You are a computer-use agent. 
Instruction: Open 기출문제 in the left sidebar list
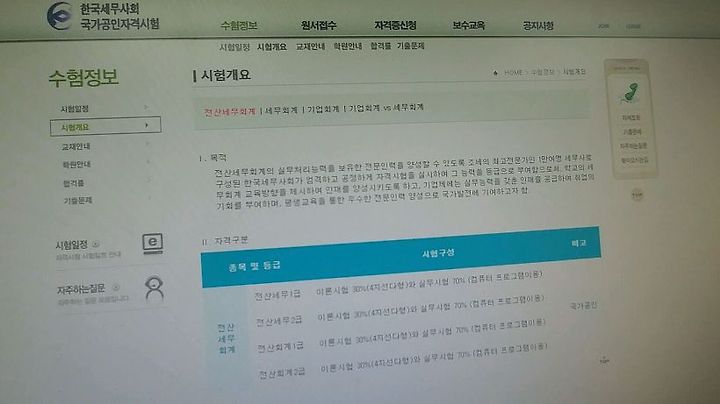(78, 201)
